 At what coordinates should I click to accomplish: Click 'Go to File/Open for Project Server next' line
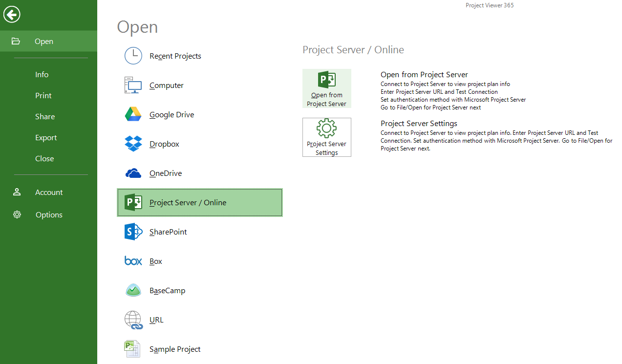(430, 107)
